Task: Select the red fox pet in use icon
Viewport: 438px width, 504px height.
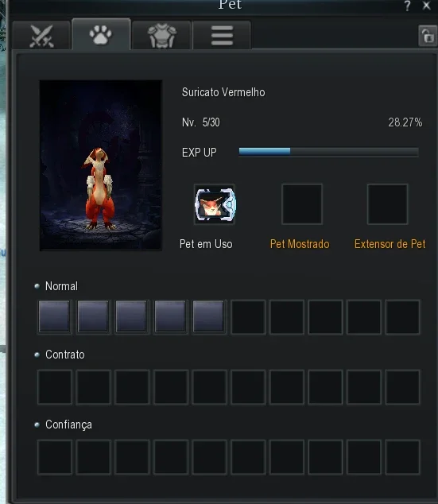Action: [x=215, y=204]
